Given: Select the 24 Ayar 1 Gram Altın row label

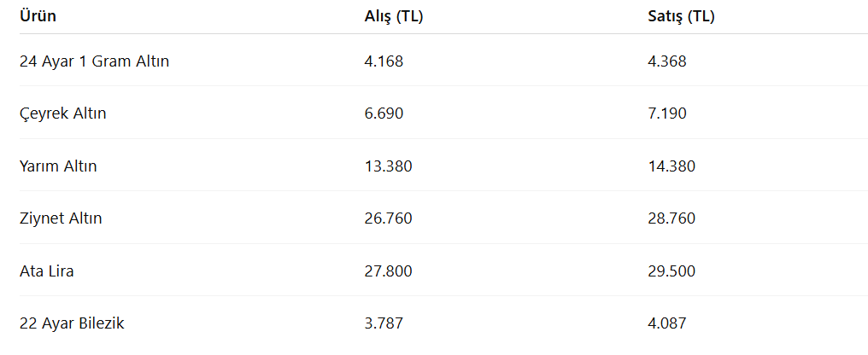Looking at the screenshot, I should [94, 61].
